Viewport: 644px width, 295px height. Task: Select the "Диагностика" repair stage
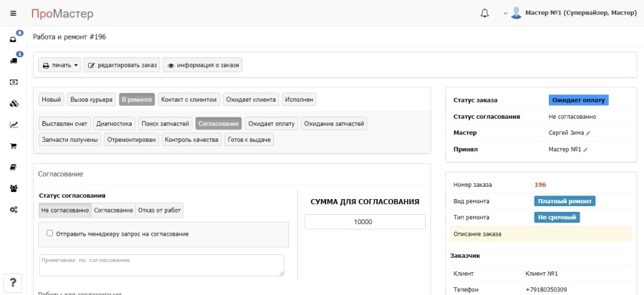click(114, 123)
